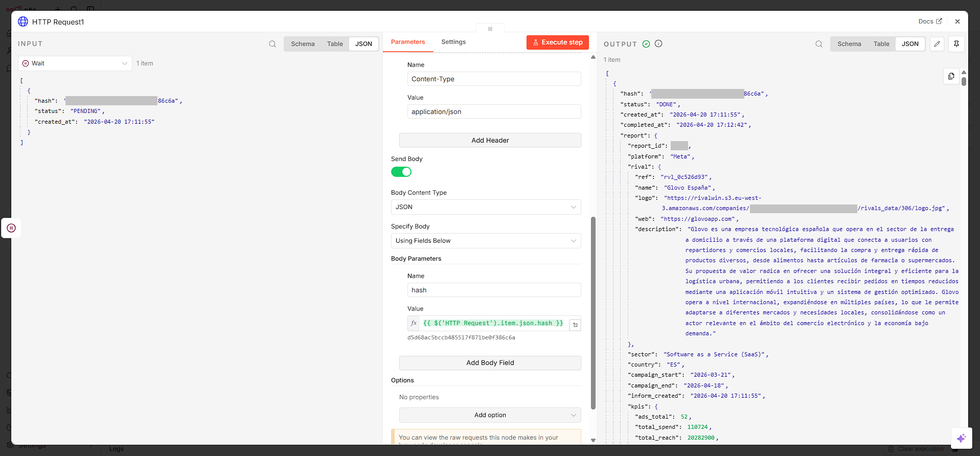Viewport: 980px width, 456px height.
Task: Click the up arrow of the output scrollbar
Action: click(964, 73)
